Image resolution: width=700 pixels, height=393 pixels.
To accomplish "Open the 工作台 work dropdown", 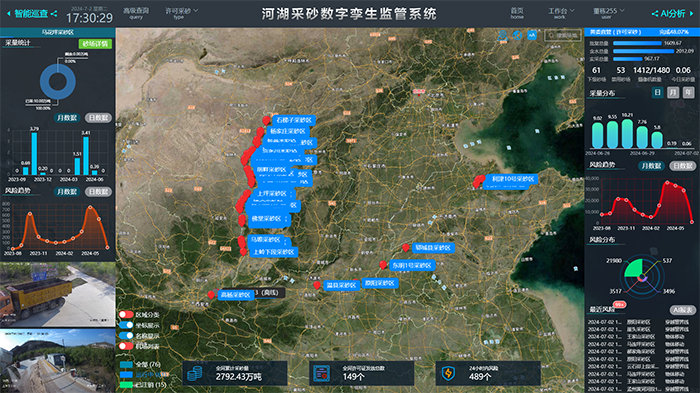I will coord(561,13).
